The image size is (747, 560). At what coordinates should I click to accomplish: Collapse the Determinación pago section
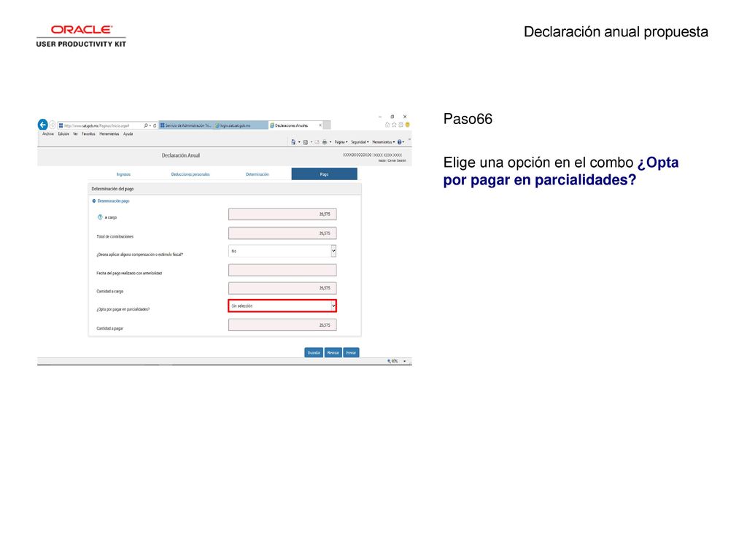click(94, 201)
